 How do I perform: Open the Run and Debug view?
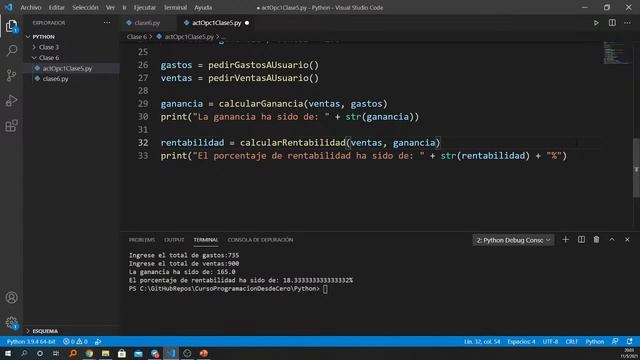point(11,100)
